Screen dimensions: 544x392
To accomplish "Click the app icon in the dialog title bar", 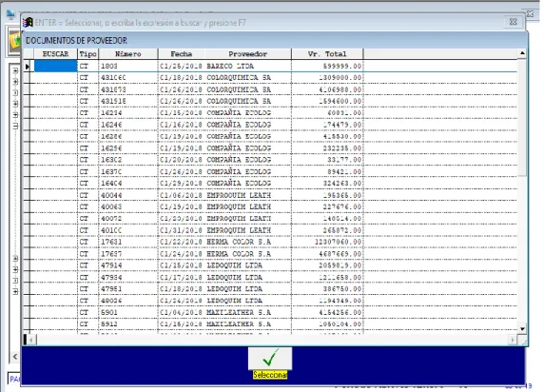I will pos(28,22).
